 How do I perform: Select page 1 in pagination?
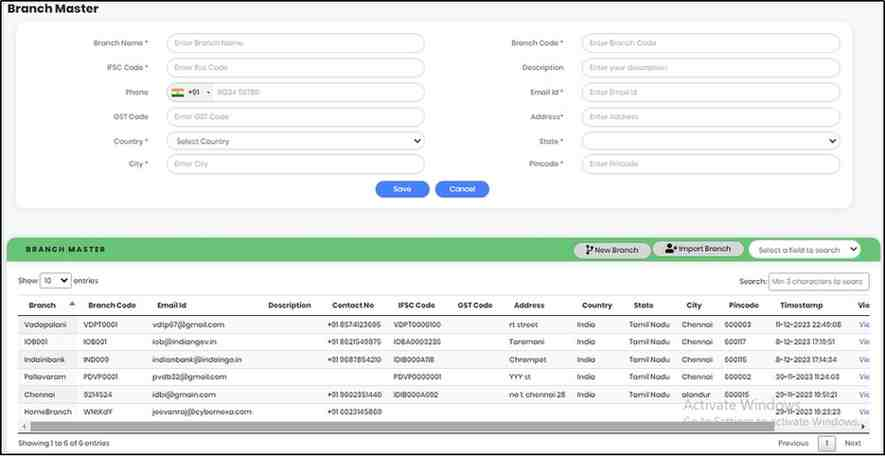tap(826, 443)
